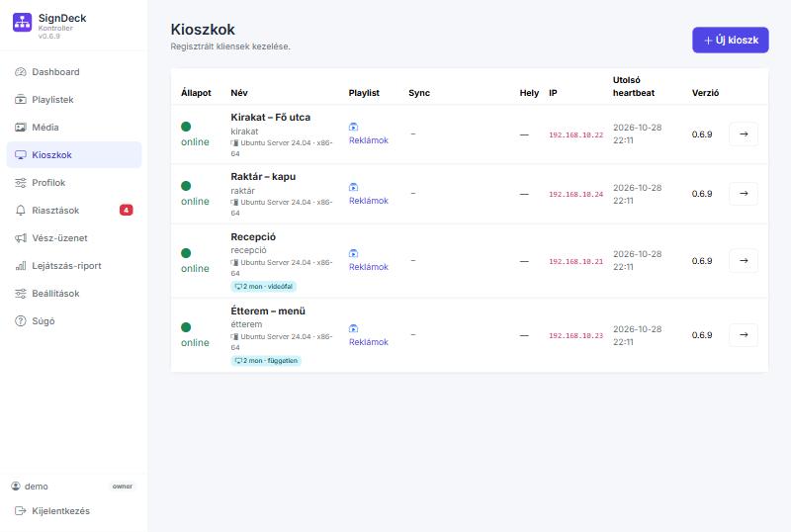Open details arrow for Raktár – kapu

(744, 193)
